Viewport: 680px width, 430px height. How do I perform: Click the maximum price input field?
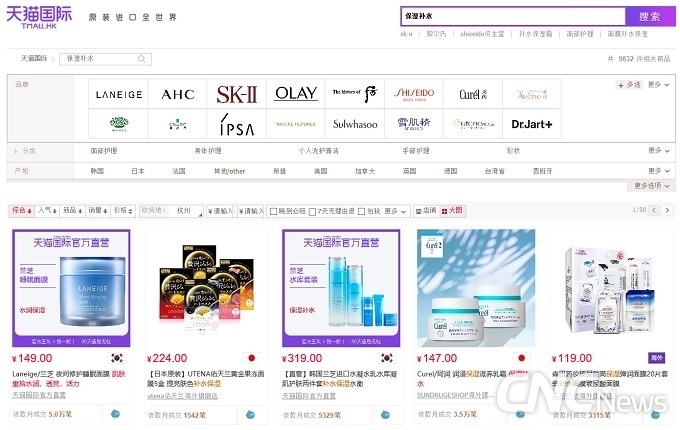pos(251,211)
